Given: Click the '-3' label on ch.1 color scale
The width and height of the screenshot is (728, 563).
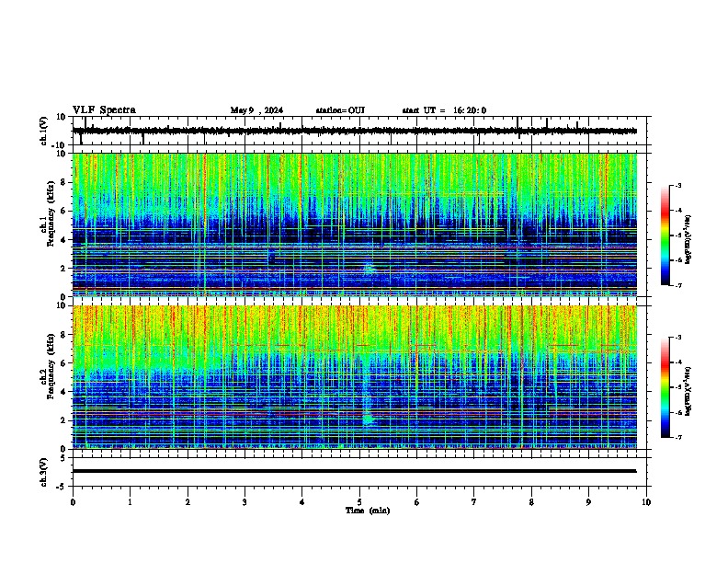Looking at the screenshot, I should 677,185.
